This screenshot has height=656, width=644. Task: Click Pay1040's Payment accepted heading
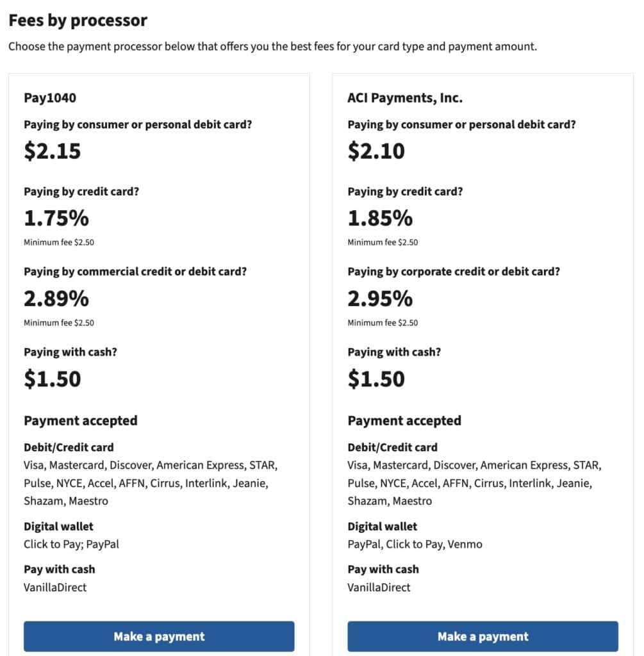[81, 421]
